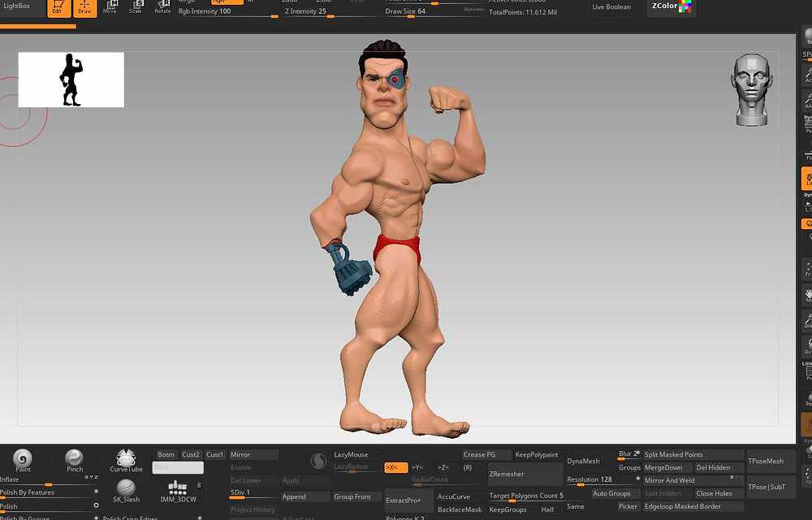812x520 pixels.
Task: Select the Paint brush
Action: coord(23,460)
